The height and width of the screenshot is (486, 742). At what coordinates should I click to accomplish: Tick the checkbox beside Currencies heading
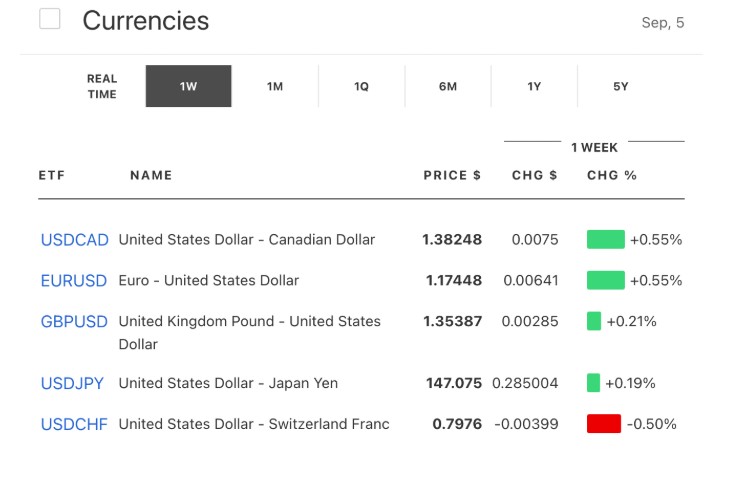click(50, 19)
